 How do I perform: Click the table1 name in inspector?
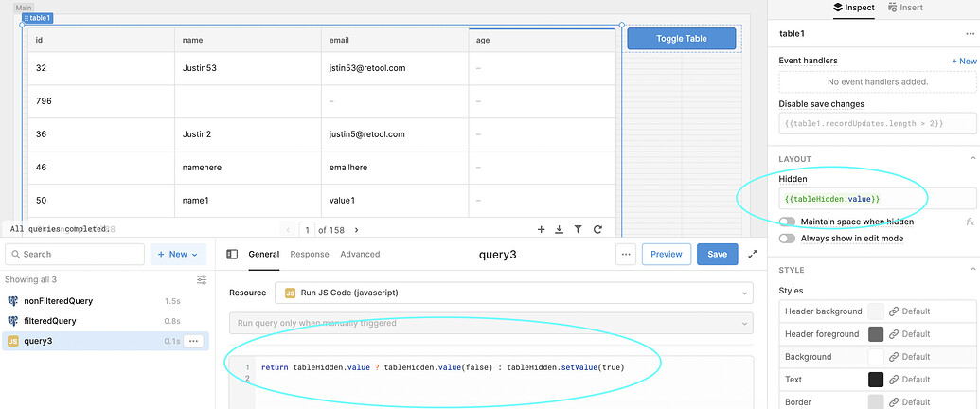(x=791, y=34)
